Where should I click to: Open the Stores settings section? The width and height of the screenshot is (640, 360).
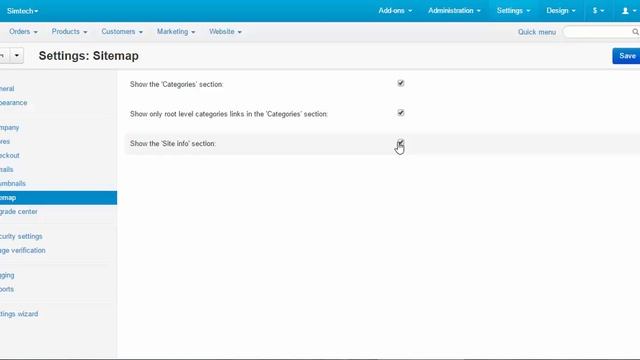tap(5, 141)
